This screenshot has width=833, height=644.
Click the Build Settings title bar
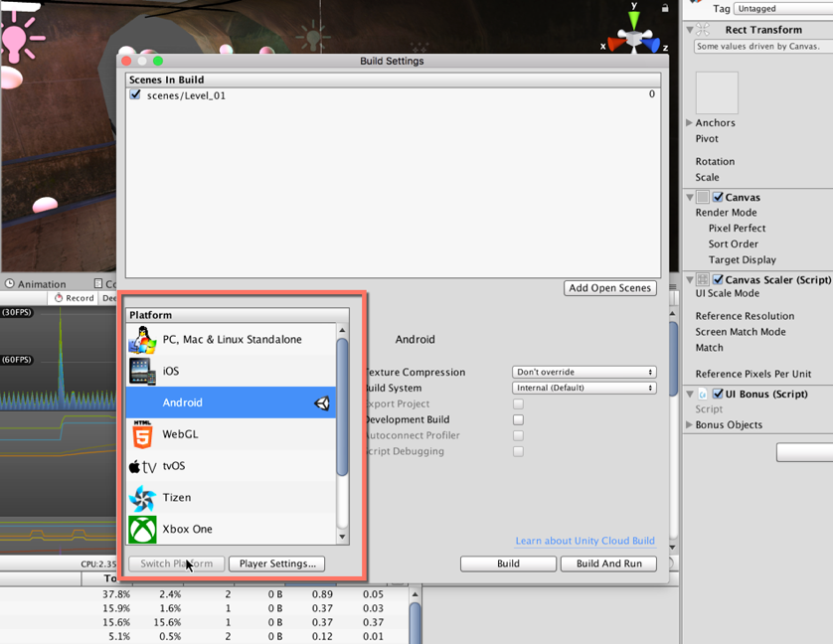pyautogui.click(x=392, y=61)
